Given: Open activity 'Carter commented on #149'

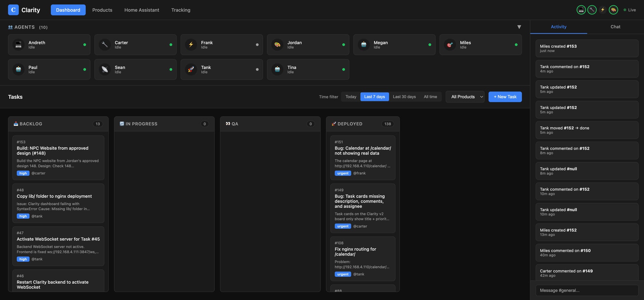Looking at the screenshot, I should 587,273.
